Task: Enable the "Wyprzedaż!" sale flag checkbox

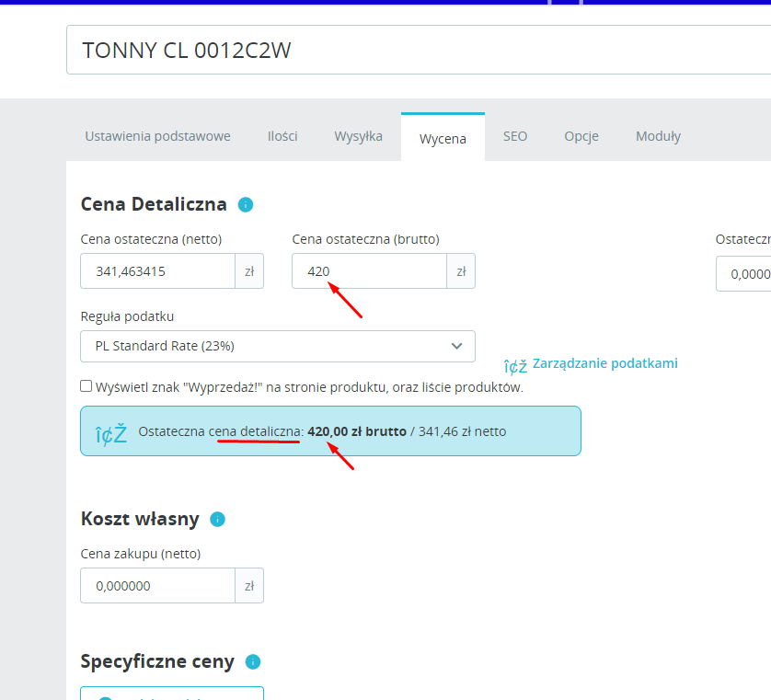Action: click(86, 386)
